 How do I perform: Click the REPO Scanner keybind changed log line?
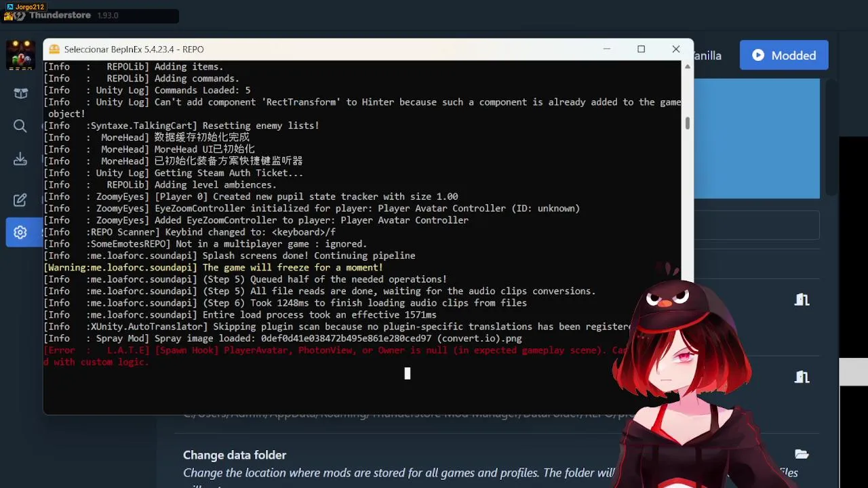(x=189, y=232)
